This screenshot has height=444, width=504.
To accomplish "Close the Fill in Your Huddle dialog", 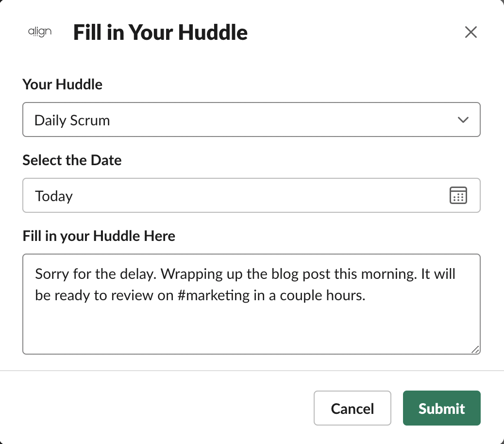I will (470, 33).
